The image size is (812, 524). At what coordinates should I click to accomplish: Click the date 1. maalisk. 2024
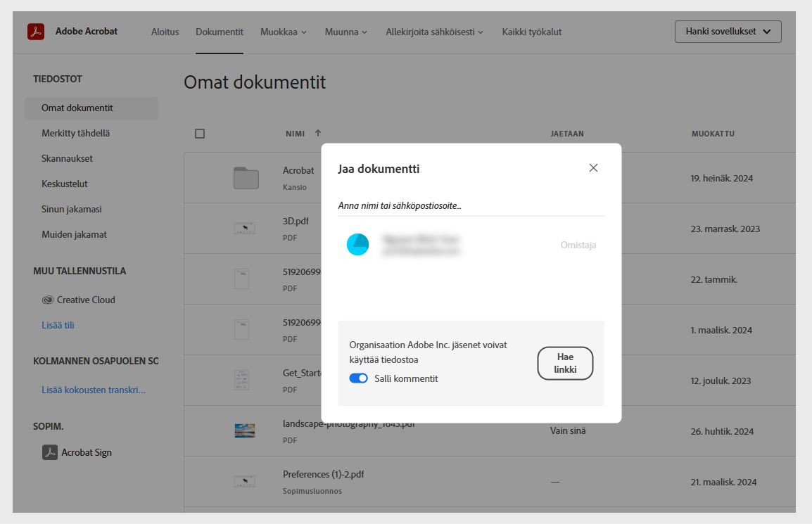click(721, 331)
